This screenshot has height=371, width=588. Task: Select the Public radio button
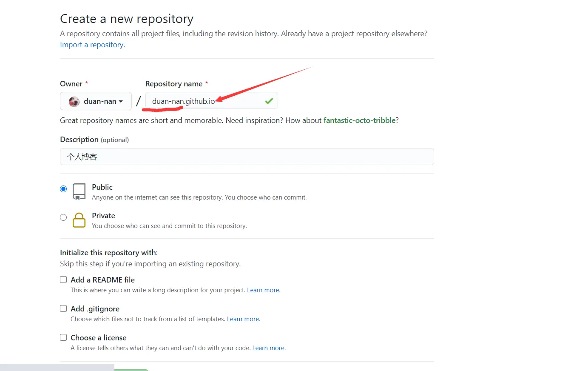[x=63, y=189]
